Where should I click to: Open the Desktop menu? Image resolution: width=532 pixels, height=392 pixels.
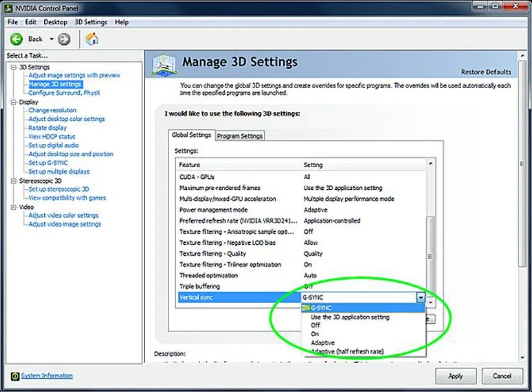[x=55, y=22]
